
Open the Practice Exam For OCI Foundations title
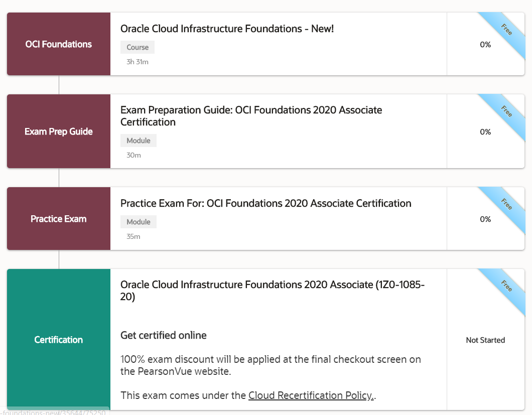point(265,203)
